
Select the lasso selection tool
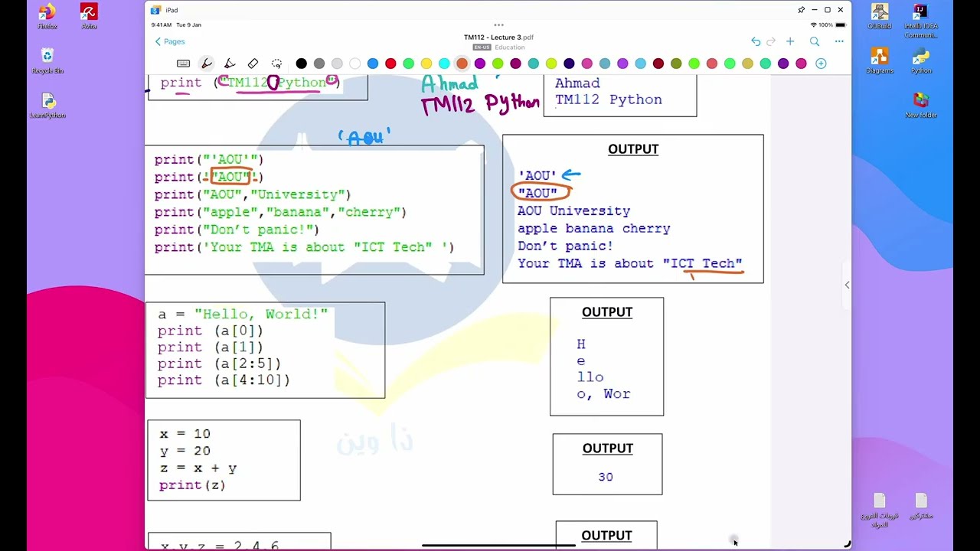[276, 64]
